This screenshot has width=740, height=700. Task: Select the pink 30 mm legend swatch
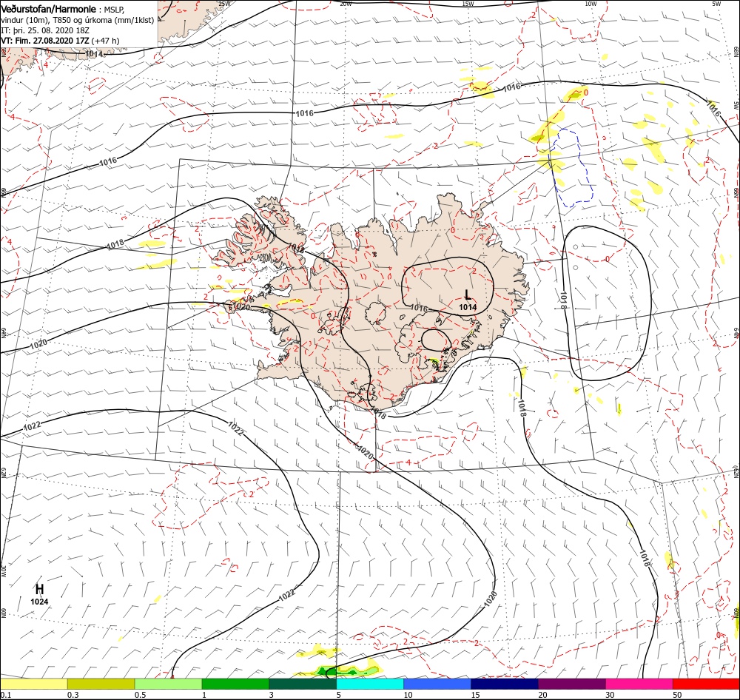(639, 684)
